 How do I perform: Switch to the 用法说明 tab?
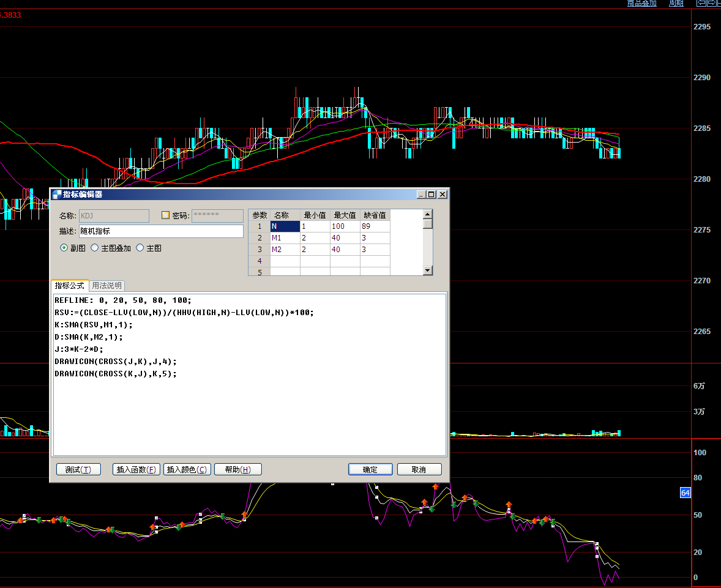tap(106, 286)
